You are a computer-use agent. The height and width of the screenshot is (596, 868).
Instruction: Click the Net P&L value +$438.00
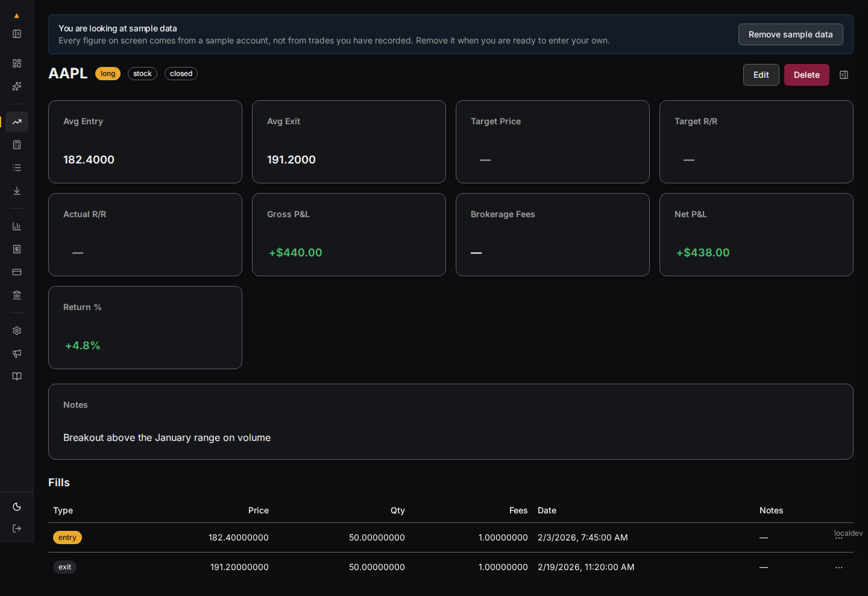703,253
